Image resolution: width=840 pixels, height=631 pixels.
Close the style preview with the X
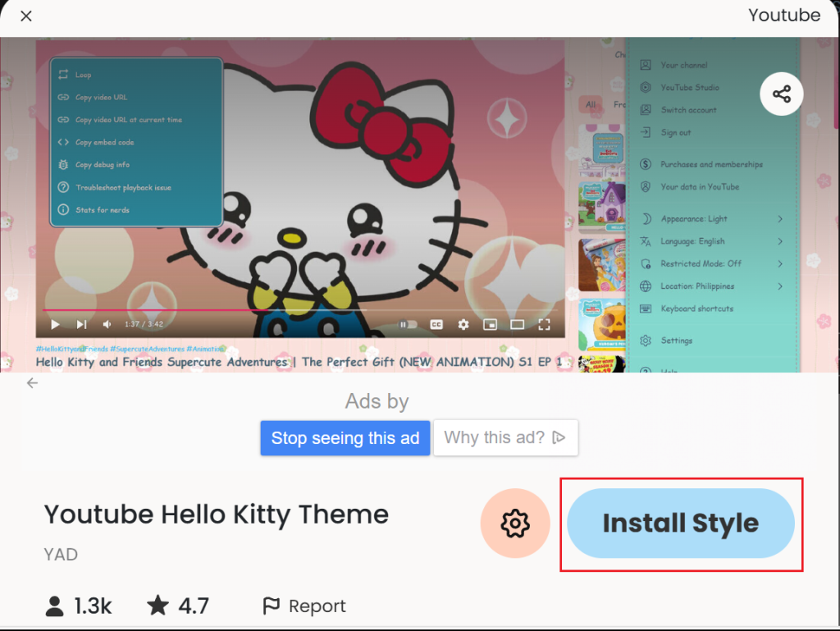pyautogui.click(x=26, y=16)
